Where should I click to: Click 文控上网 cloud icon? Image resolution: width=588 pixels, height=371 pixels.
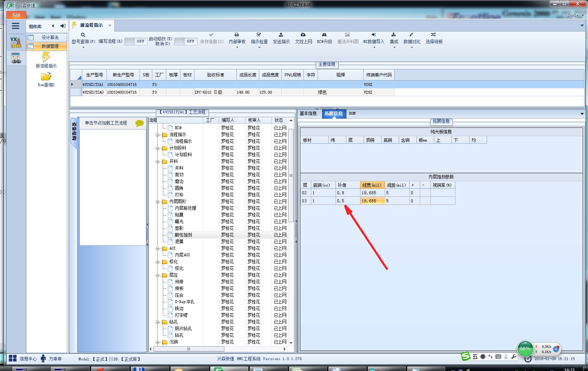[x=303, y=35]
